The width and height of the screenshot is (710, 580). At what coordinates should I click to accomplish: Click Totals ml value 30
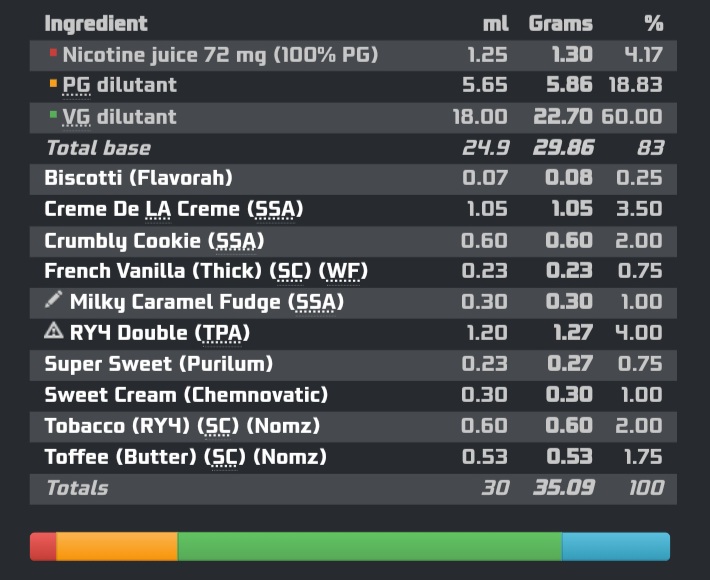pyautogui.click(x=495, y=488)
